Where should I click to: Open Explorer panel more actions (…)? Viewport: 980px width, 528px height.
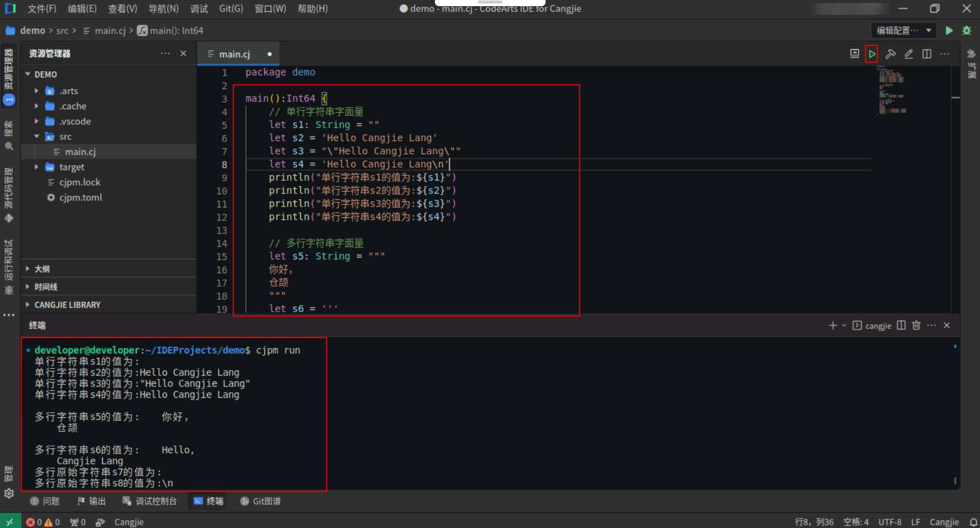click(x=165, y=53)
